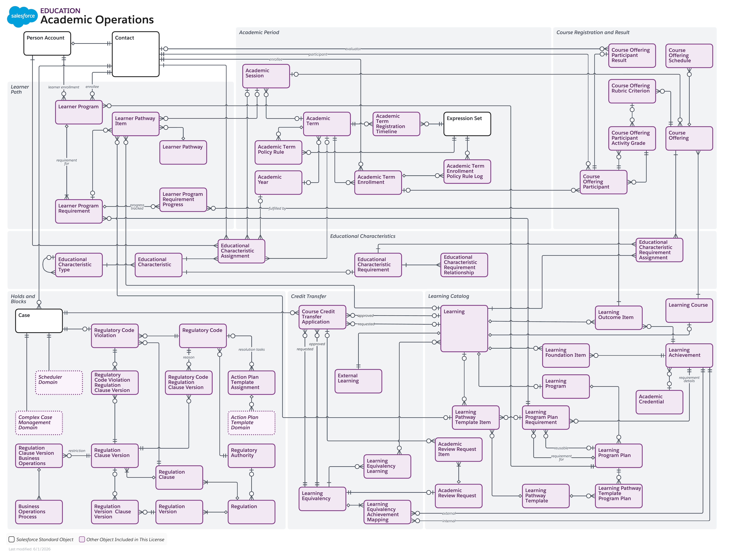Screen dimensions: 729x560
Task: Click the Regulatory Authority entity
Action: 251,456
